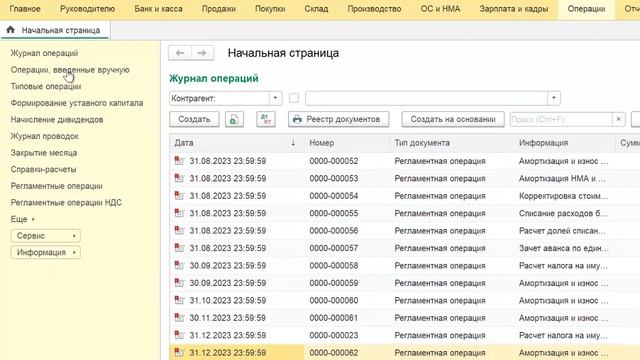Viewport: 640px width, 360px height.
Task: Click the home icon on Начальная страница tab
Action: point(11,30)
